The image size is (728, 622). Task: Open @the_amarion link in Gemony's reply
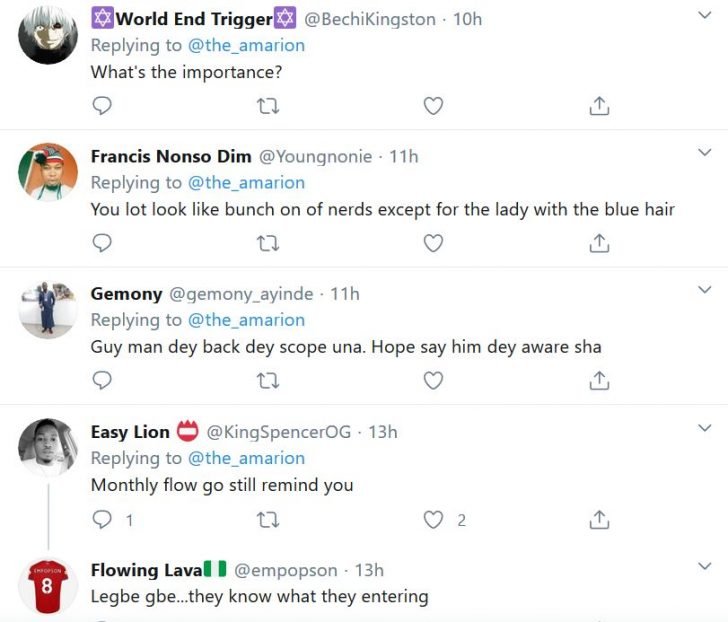[x=246, y=320]
